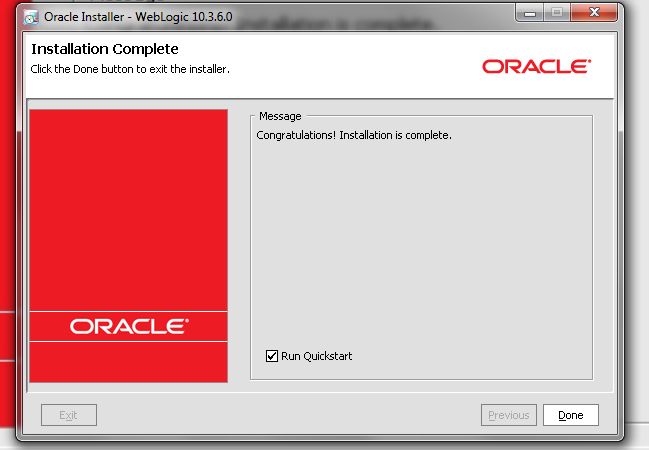Click the white Oracle logo on red panel
The width and height of the screenshot is (649, 450).
click(129, 326)
